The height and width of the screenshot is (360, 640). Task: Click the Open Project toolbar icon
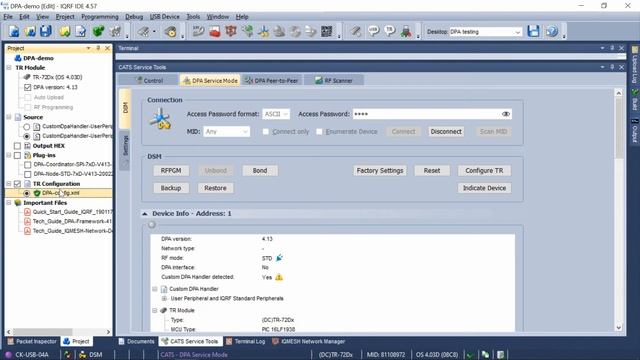click(x=30, y=31)
